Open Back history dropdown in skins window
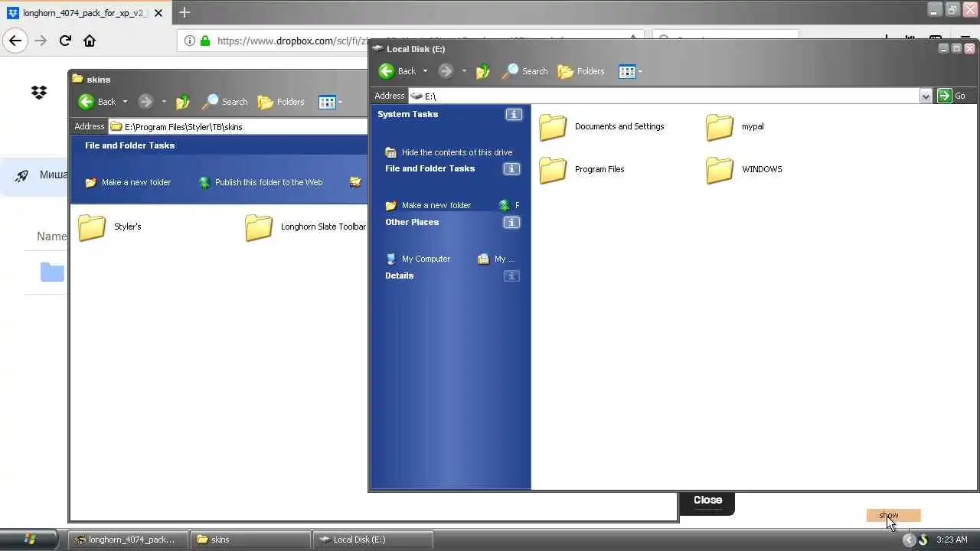The width and height of the screenshot is (980, 551). (x=125, y=102)
